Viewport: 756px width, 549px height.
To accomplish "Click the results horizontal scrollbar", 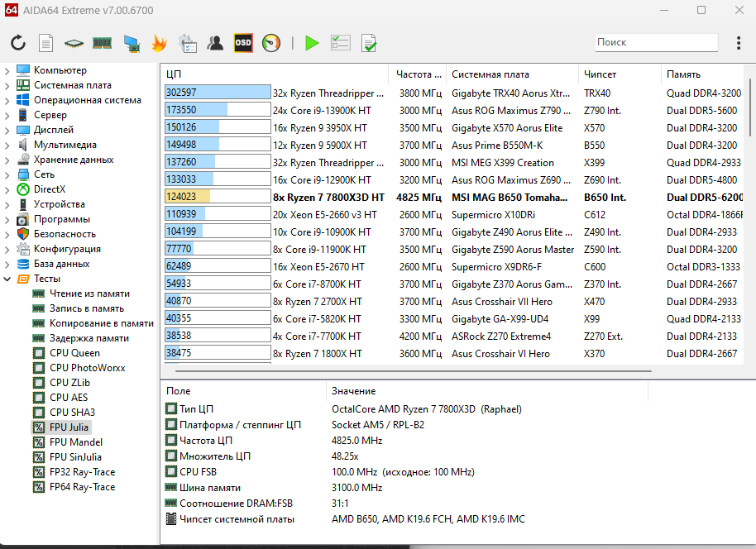I will (x=414, y=371).
